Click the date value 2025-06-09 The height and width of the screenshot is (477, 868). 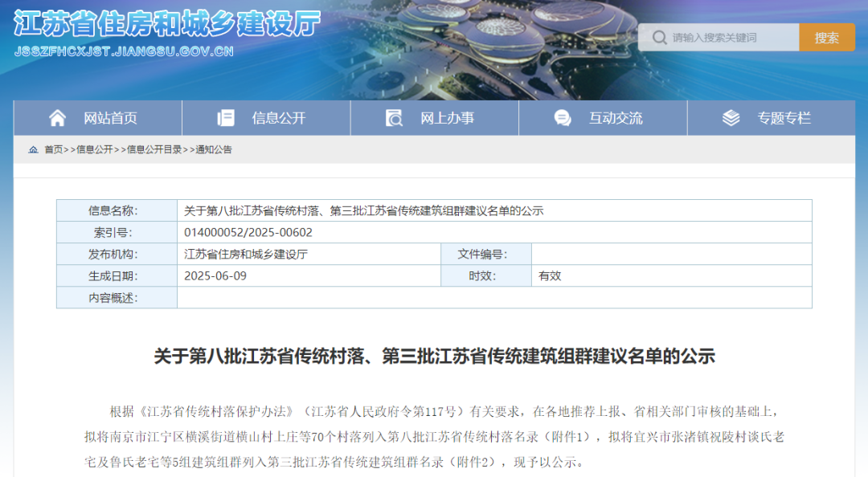pos(215,275)
